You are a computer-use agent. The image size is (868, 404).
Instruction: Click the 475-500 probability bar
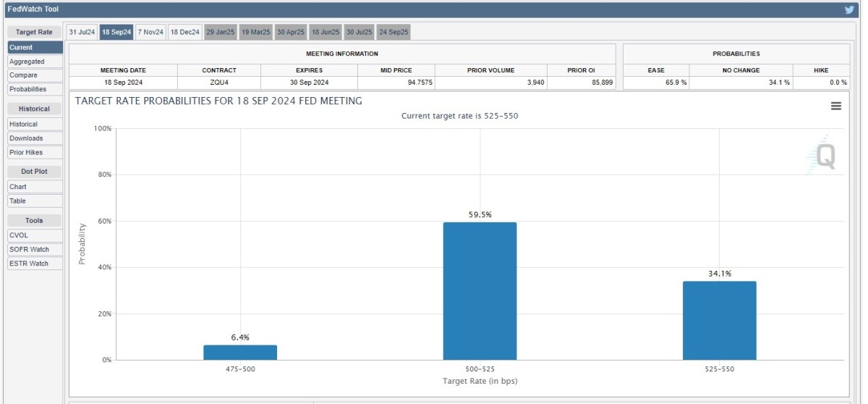point(240,352)
